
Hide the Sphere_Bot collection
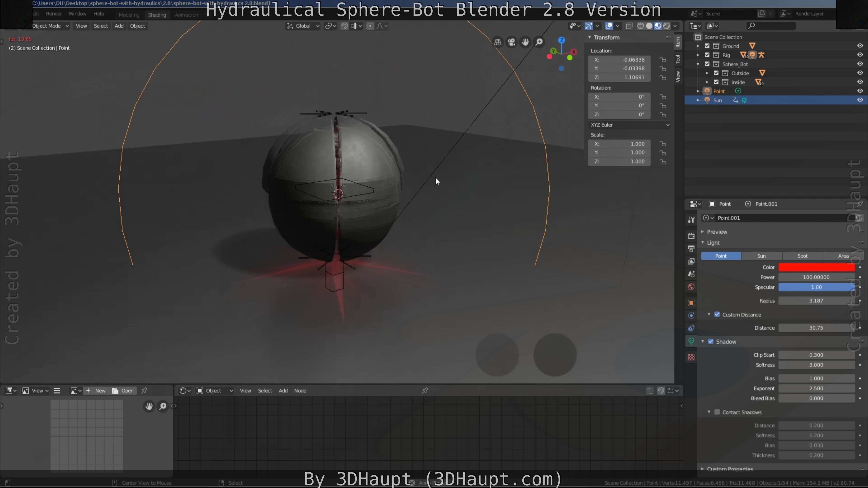(860, 64)
